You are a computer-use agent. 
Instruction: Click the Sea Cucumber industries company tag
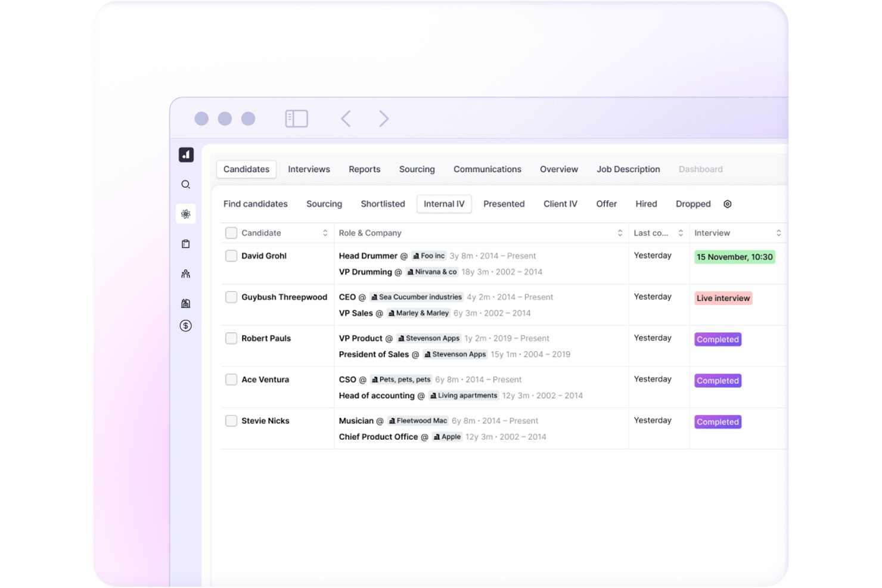click(416, 297)
